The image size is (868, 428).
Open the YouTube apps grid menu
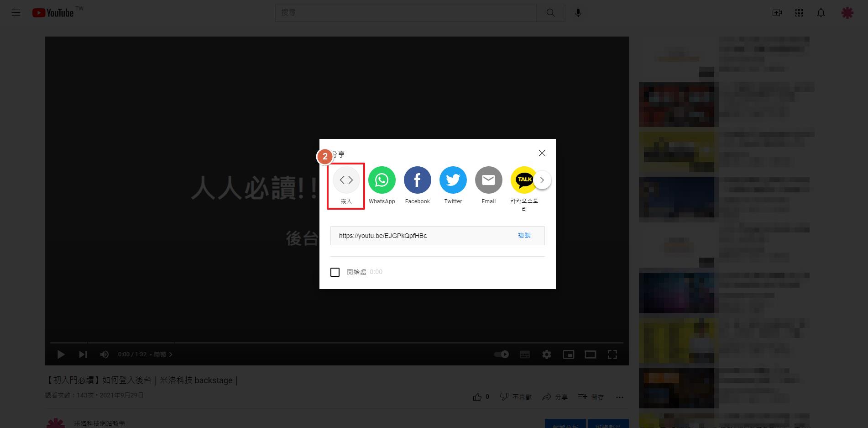coord(799,13)
